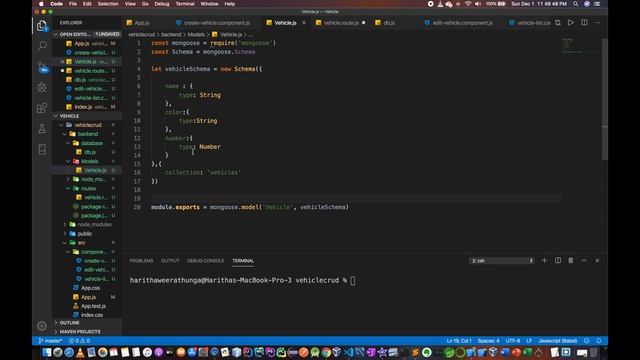Switch to the db.js editor tab
The image size is (640, 360).
(x=389, y=23)
